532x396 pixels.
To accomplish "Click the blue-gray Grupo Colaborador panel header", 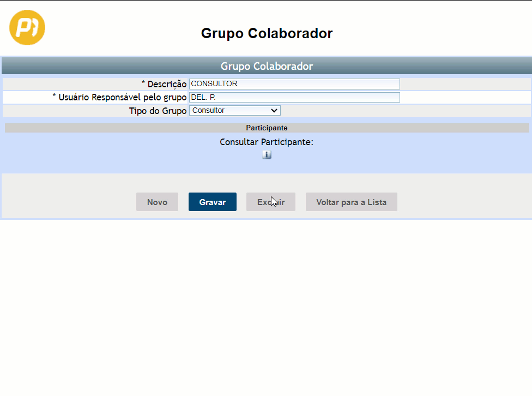I will [267, 66].
